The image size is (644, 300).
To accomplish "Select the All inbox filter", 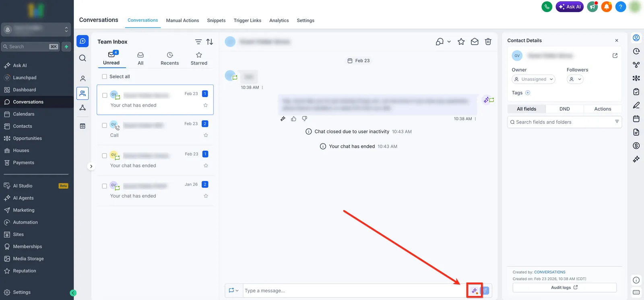I will point(140,58).
